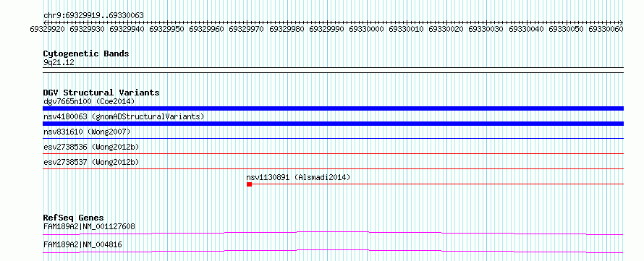Open gene FAM189A2|NM_004816 label
The image size is (644, 261).
(82, 245)
